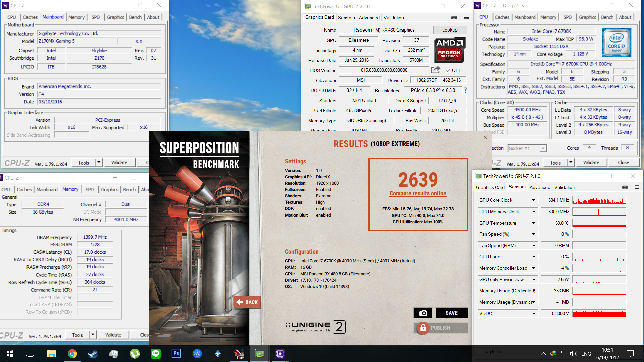Click Tools button in CPU-Z Memory window
Screen dimensions: 644x362
click(x=77, y=335)
